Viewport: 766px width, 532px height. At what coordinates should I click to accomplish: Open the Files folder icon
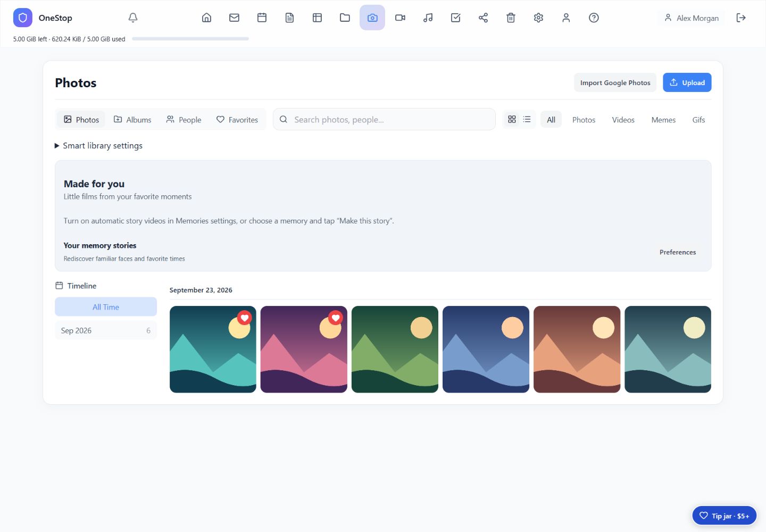click(345, 18)
